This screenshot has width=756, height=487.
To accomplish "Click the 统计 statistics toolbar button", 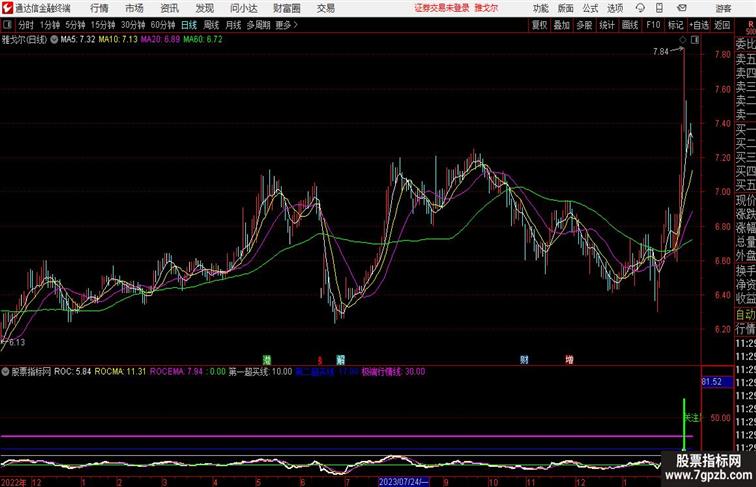I will click(x=607, y=25).
